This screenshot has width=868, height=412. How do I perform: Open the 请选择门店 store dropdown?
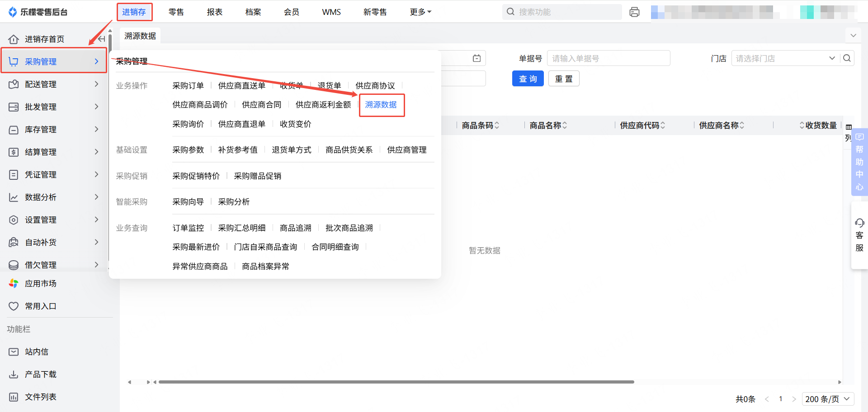[x=785, y=58]
